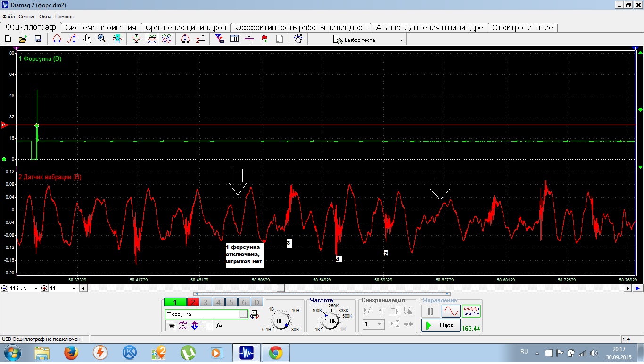Jump to end with blue arrow button

(x=638, y=288)
